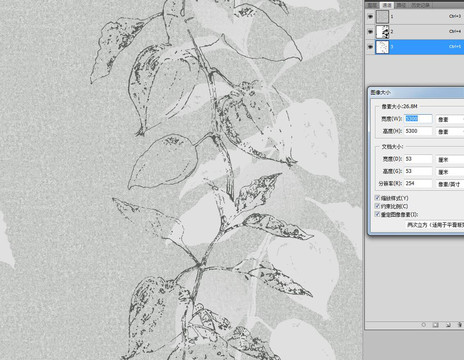
Task: Click the document 高度(G) field showing 53
Action: [418, 171]
